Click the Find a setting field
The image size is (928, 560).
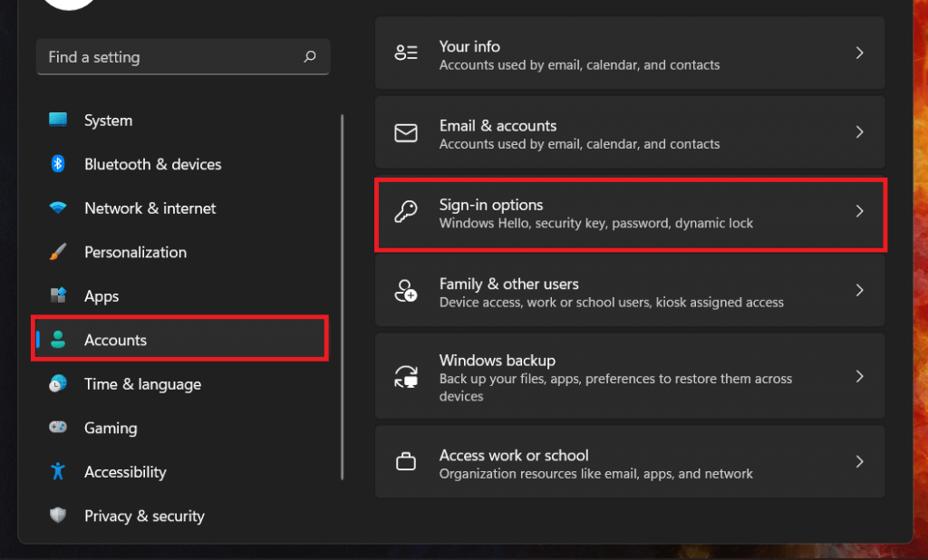183,57
